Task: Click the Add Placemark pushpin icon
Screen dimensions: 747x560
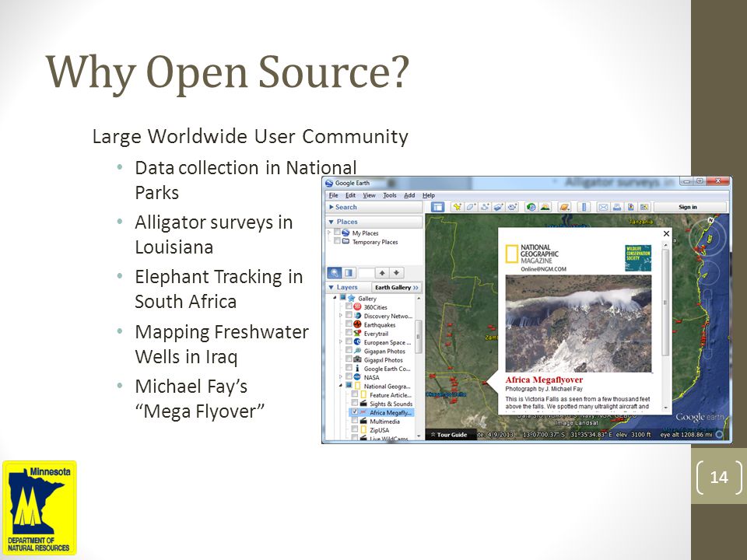Action: (457, 207)
